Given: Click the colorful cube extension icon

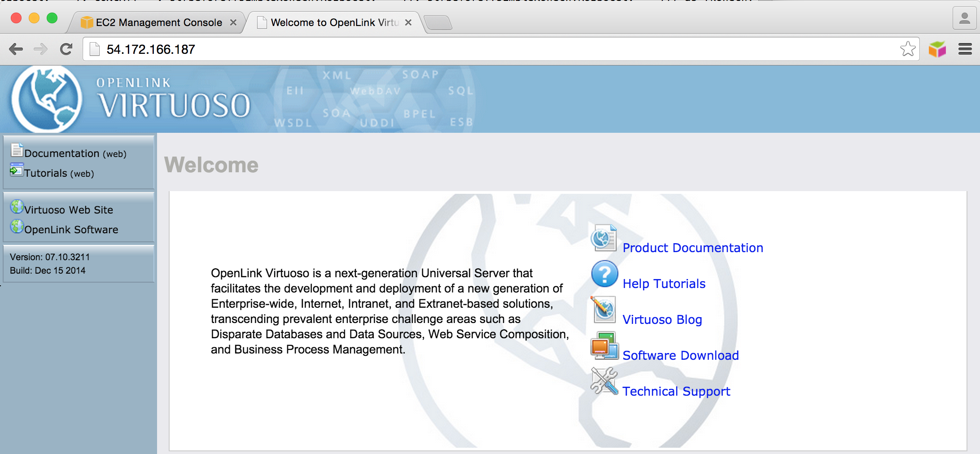Looking at the screenshot, I should (x=937, y=49).
